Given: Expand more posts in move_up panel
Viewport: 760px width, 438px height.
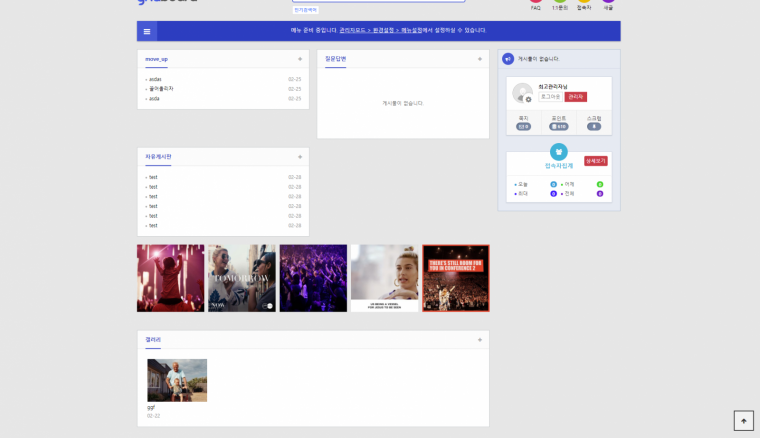Looking at the screenshot, I should (x=300, y=59).
